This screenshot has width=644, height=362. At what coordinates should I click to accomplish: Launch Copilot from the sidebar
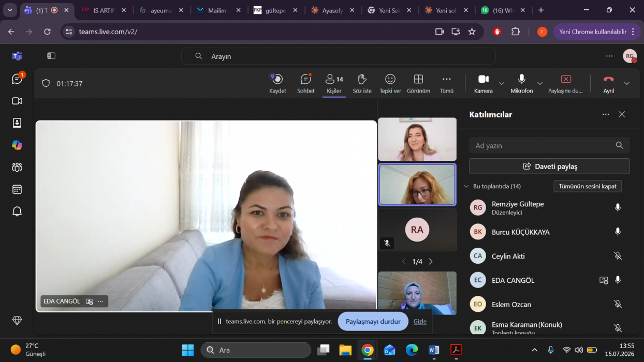click(17, 145)
